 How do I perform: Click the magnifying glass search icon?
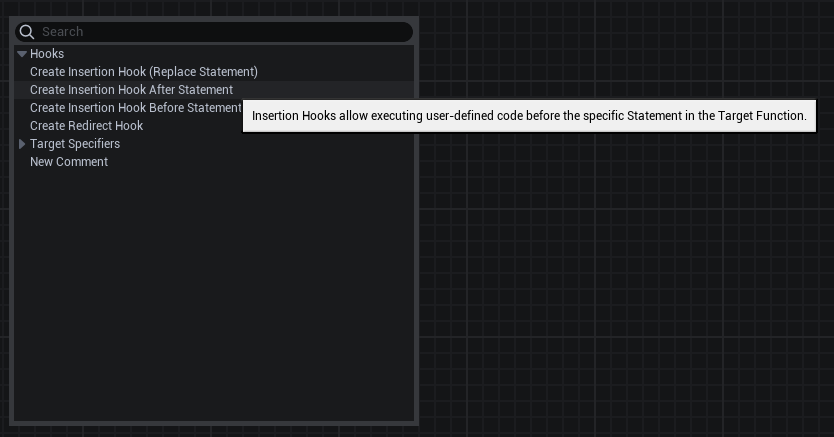[x=27, y=32]
